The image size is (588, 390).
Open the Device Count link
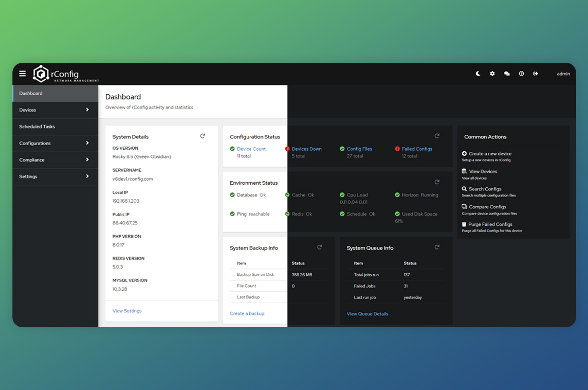pos(251,149)
